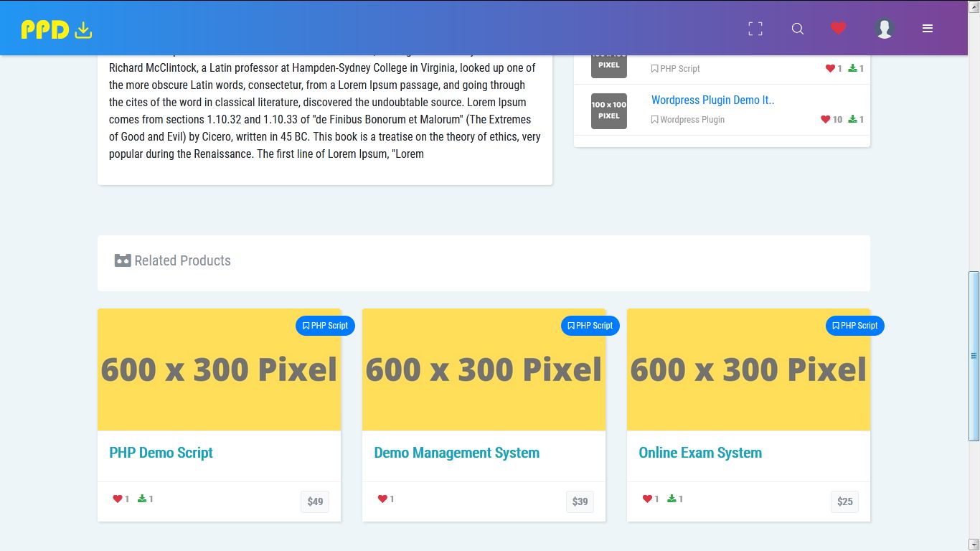Click the user profile avatar icon
The height and width of the screenshot is (551, 980).
point(884,28)
